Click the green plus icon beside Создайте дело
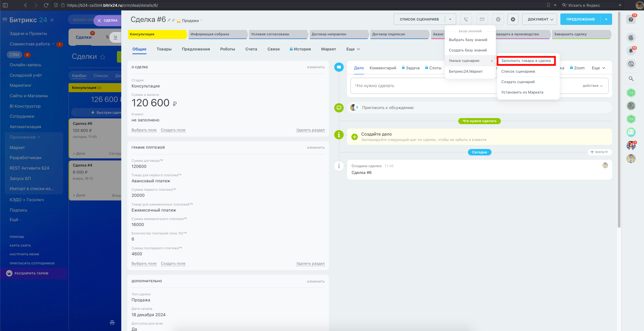This screenshot has height=331, width=644. pos(354,137)
